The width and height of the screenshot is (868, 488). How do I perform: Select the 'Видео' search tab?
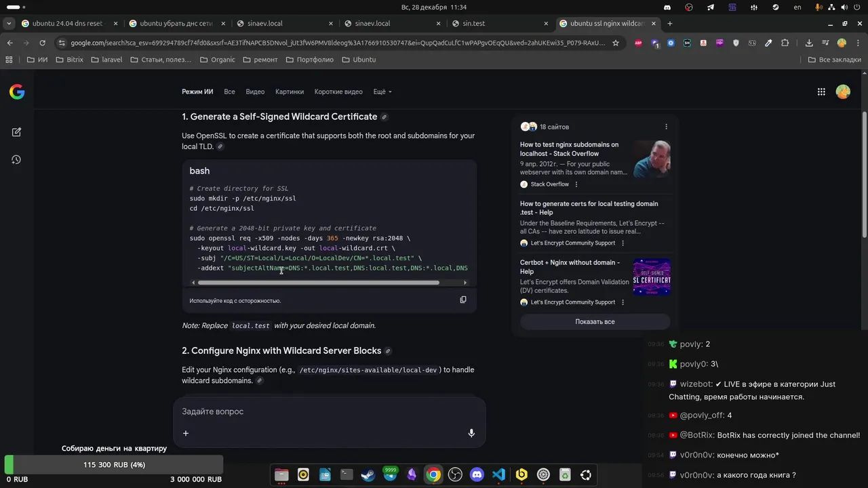click(255, 91)
